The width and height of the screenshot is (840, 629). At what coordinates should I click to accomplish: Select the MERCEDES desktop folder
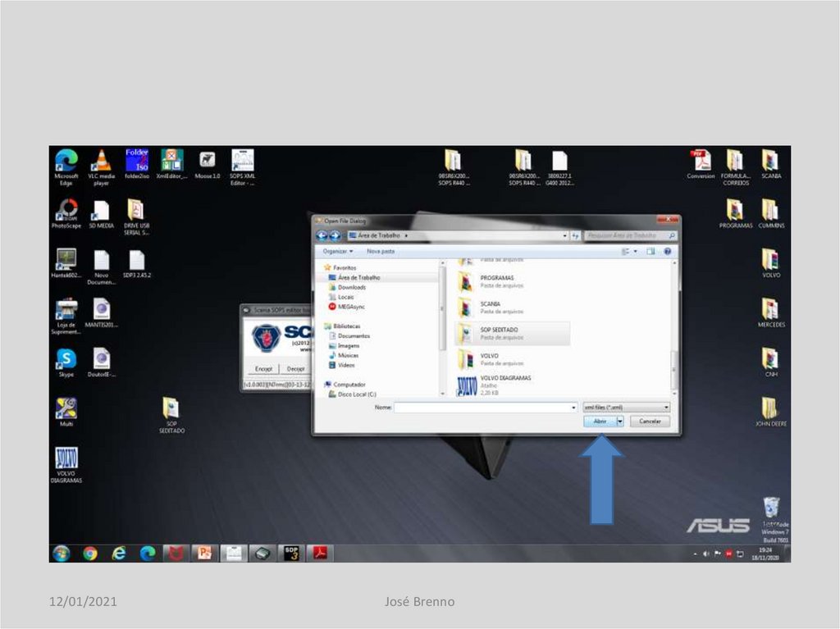tap(771, 313)
